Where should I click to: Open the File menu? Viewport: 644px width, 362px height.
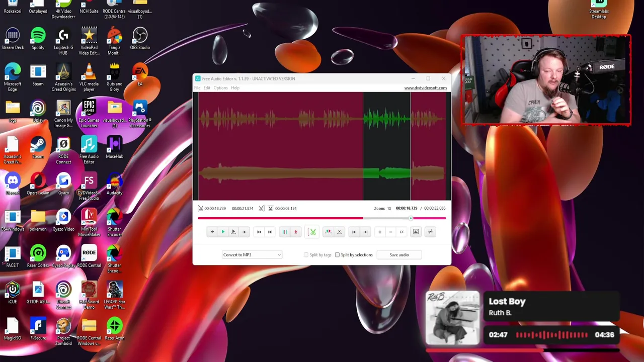(197, 88)
